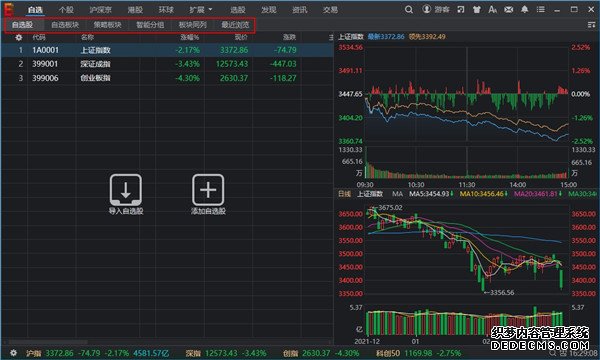Open the list menu icon in title bar
600x360 pixels.
541,9
